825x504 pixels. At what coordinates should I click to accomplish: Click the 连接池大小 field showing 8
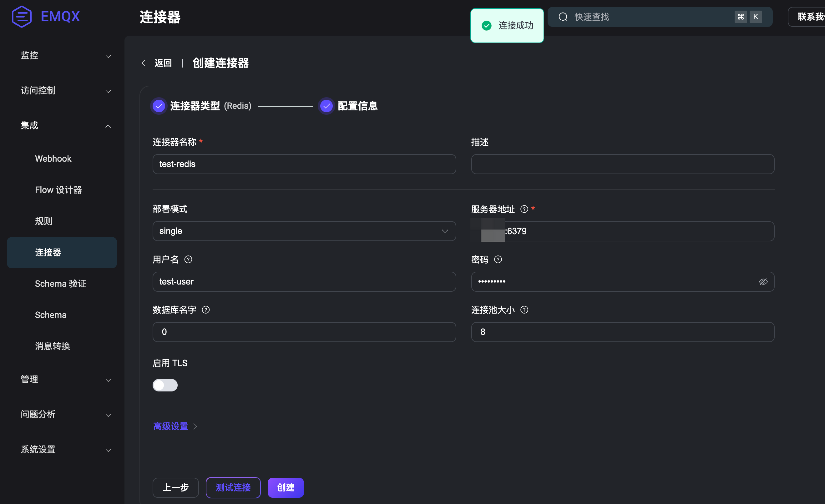pyautogui.click(x=622, y=332)
